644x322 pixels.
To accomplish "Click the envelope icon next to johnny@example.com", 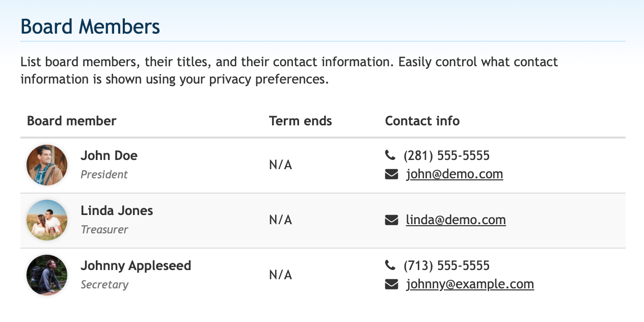I will coord(391,284).
